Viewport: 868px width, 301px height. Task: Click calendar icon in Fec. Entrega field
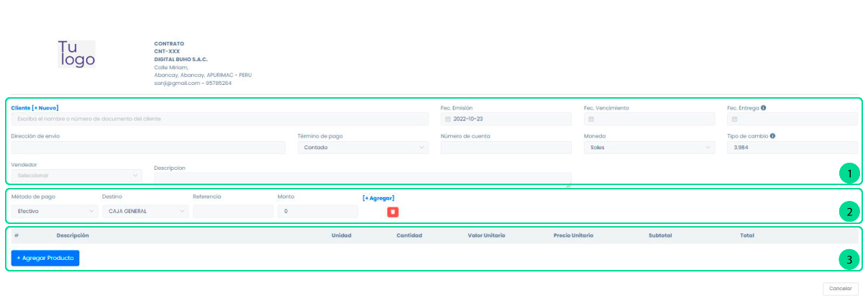click(x=734, y=119)
